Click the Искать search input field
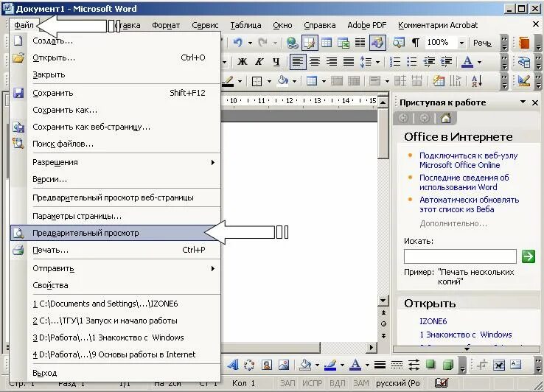 [x=460, y=256]
